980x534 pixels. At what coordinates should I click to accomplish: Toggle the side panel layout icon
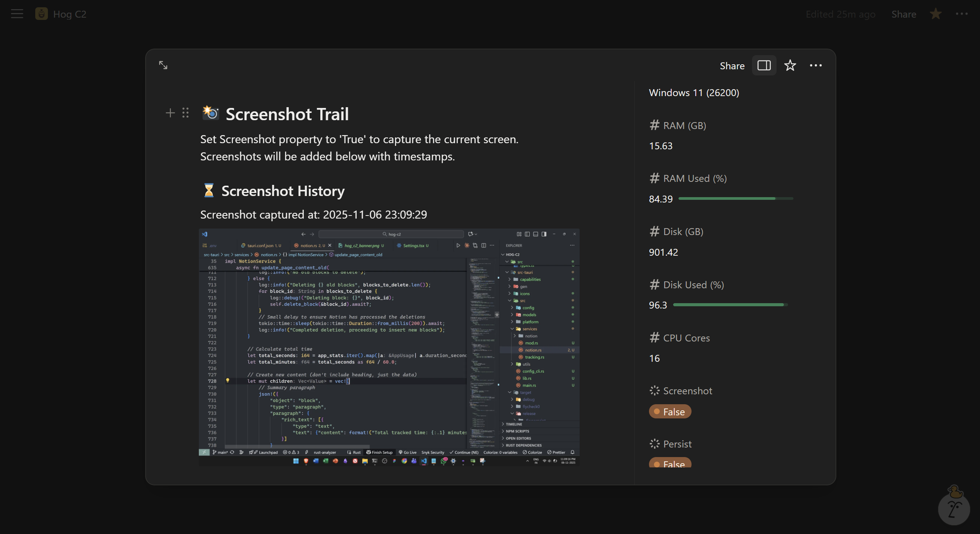point(764,65)
